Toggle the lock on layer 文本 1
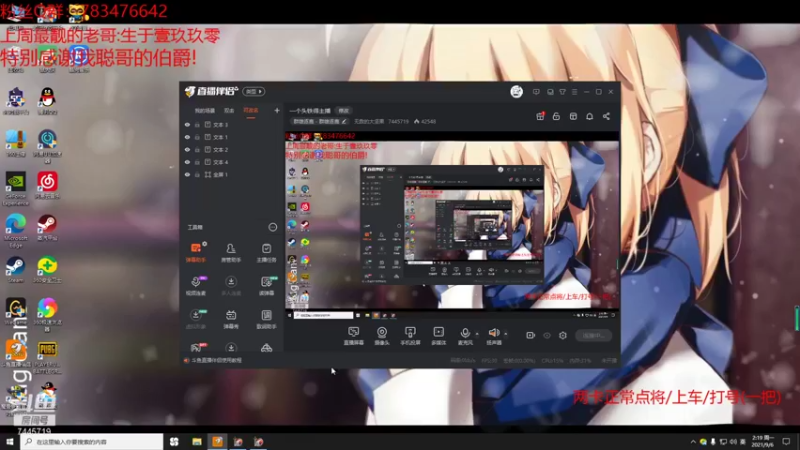The image size is (800, 450). pos(197,137)
